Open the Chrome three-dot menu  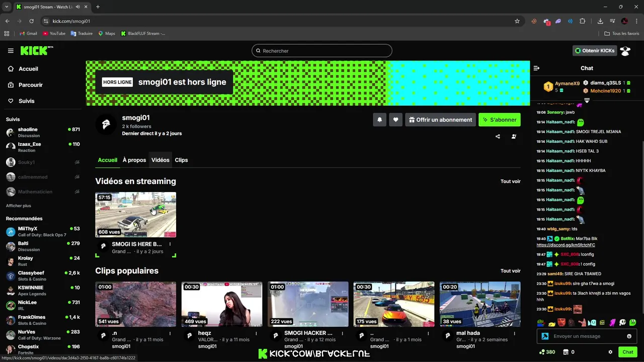coord(636,21)
